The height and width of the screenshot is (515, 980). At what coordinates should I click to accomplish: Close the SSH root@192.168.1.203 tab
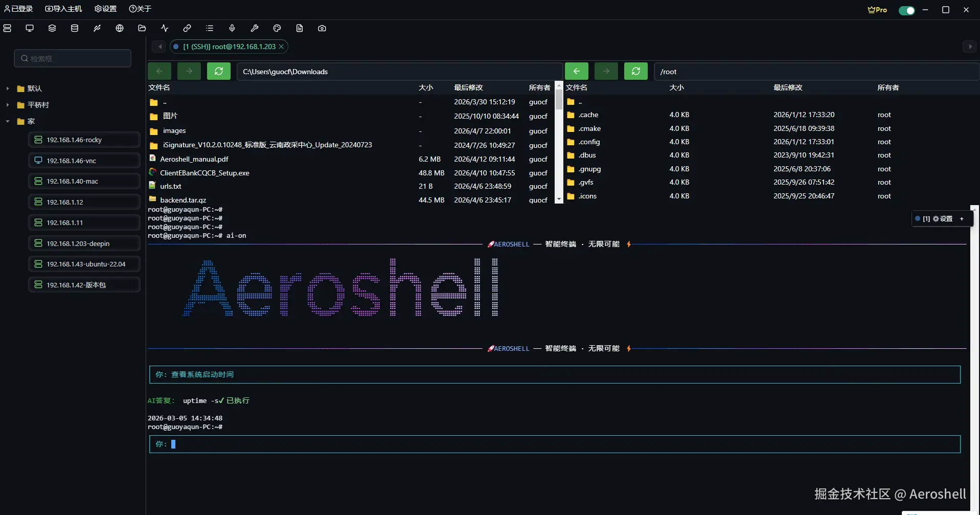tap(281, 47)
